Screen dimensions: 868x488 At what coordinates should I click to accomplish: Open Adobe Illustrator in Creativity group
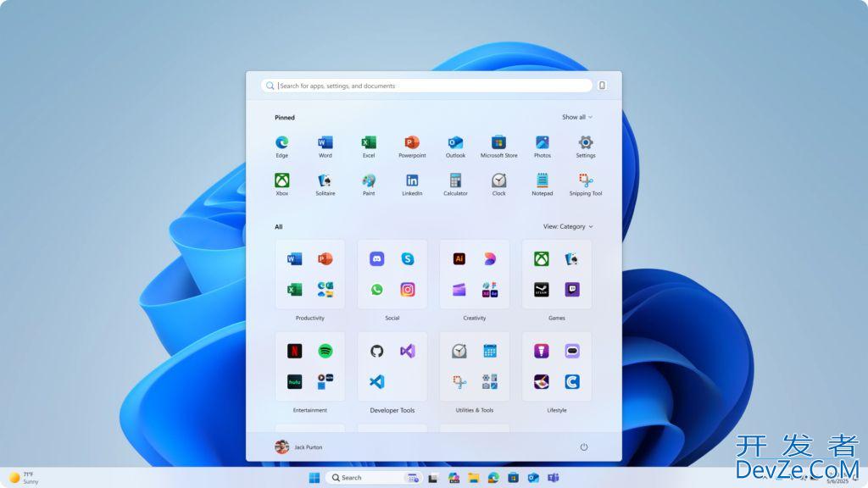click(x=459, y=258)
